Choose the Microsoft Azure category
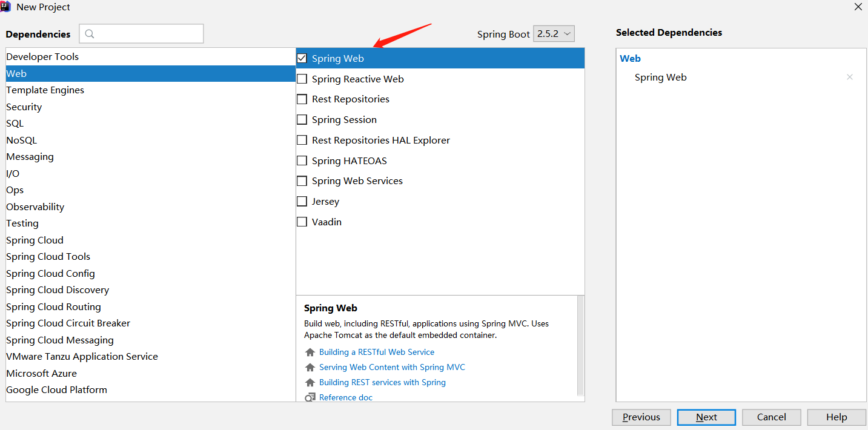The image size is (868, 430). pyautogui.click(x=150, y=373)
